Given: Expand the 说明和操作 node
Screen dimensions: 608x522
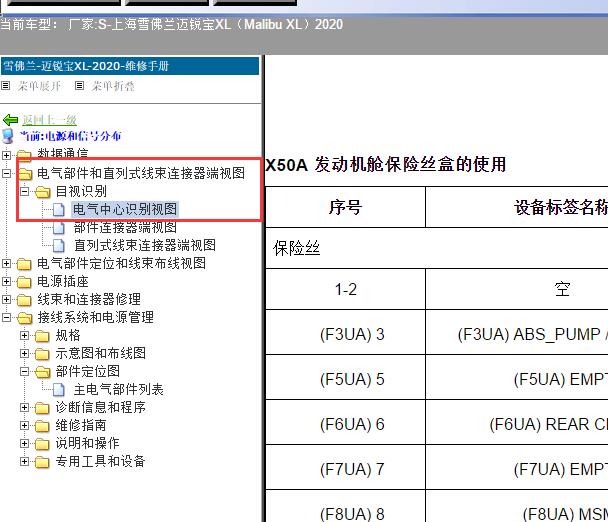Looking at the screenshot, I should (x=24, y=443).
